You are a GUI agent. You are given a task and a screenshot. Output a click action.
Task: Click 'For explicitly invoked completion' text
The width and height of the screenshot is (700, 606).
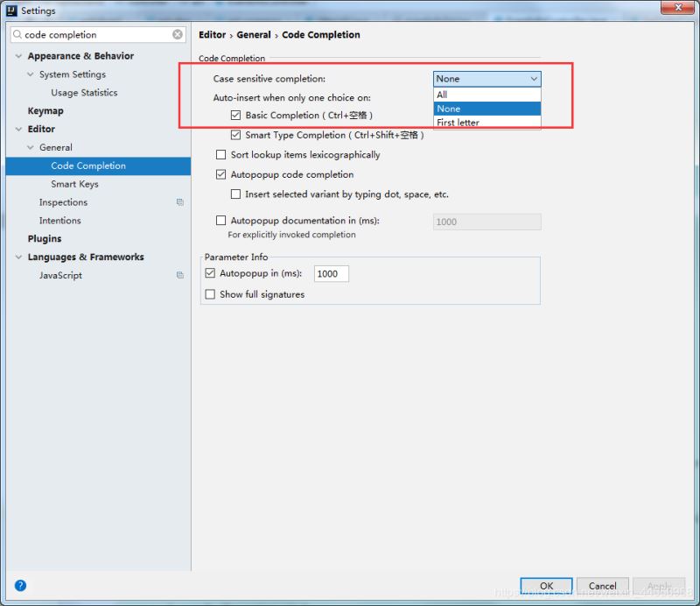[291, 235]
